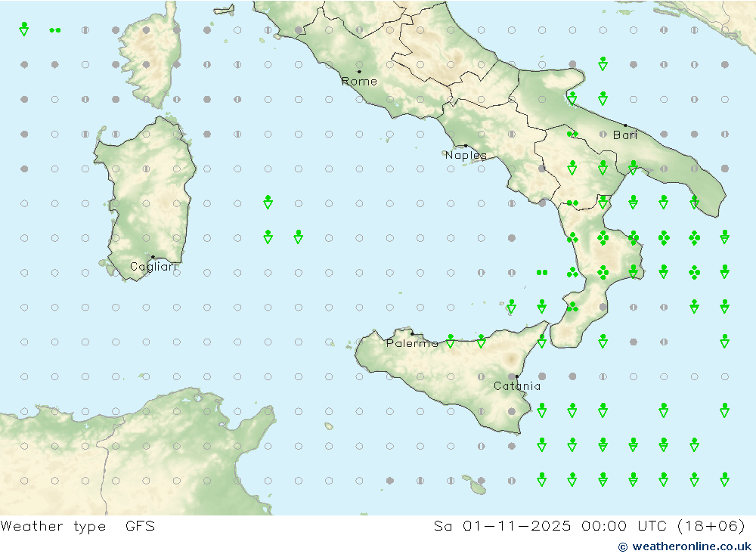Click the Palermo city label
This screenshot has width=756, height=554.
(412, 343)
